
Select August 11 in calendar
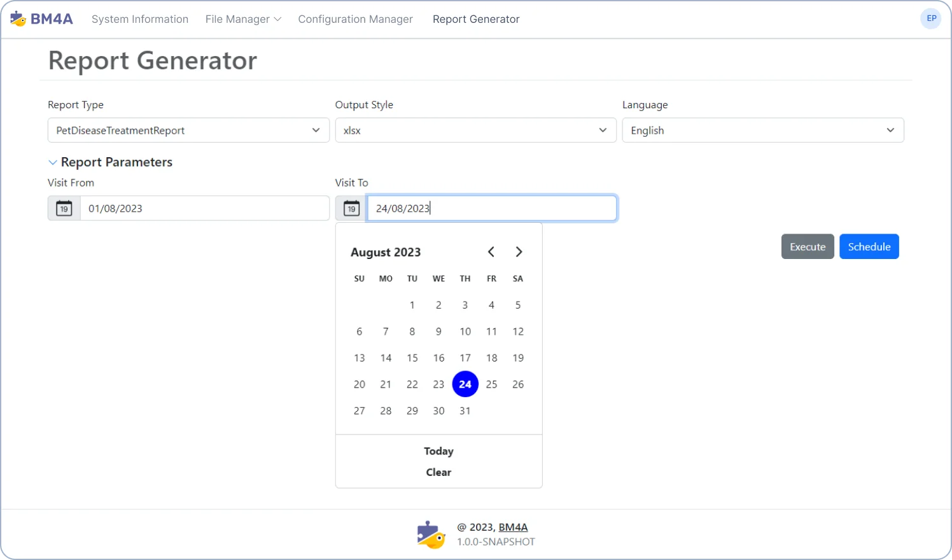(x=491, y=332)
